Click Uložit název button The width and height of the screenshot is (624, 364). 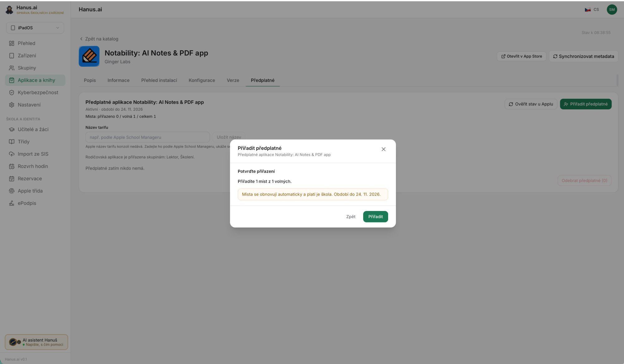229,137
